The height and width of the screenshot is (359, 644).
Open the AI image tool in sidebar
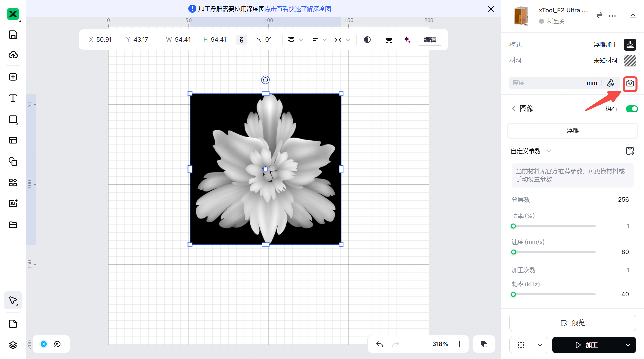click(x=13, y=203)
